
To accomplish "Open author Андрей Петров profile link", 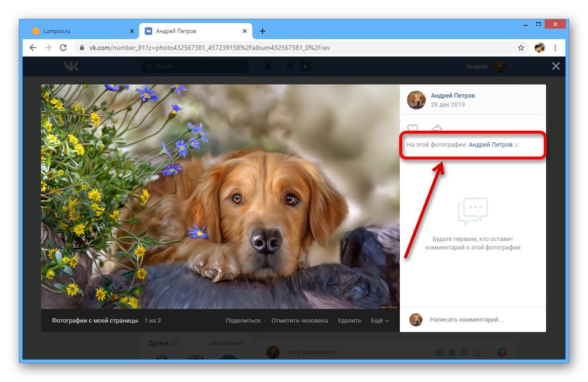I will (x=453, y=96).
